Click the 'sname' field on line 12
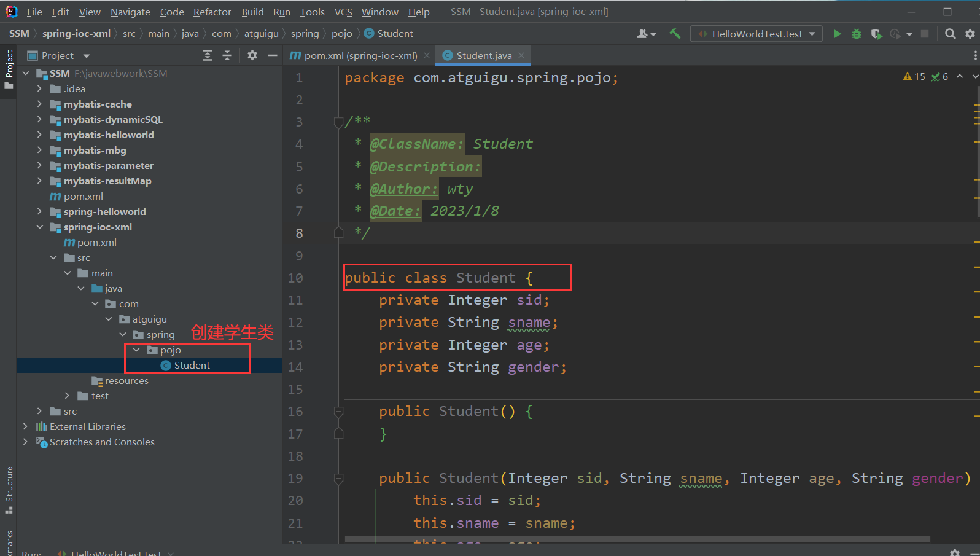Image resolution: width=980 pixels, height=556 pixels. tap(529, 322)
